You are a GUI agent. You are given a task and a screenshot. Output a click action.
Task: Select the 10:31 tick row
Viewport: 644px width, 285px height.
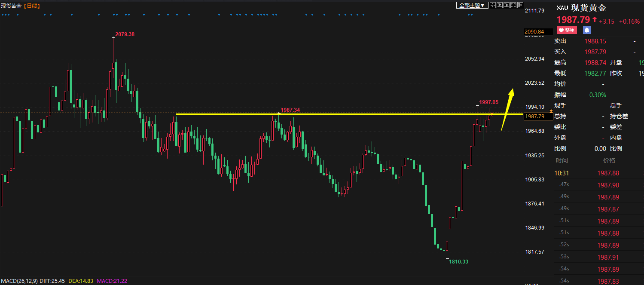599,173
